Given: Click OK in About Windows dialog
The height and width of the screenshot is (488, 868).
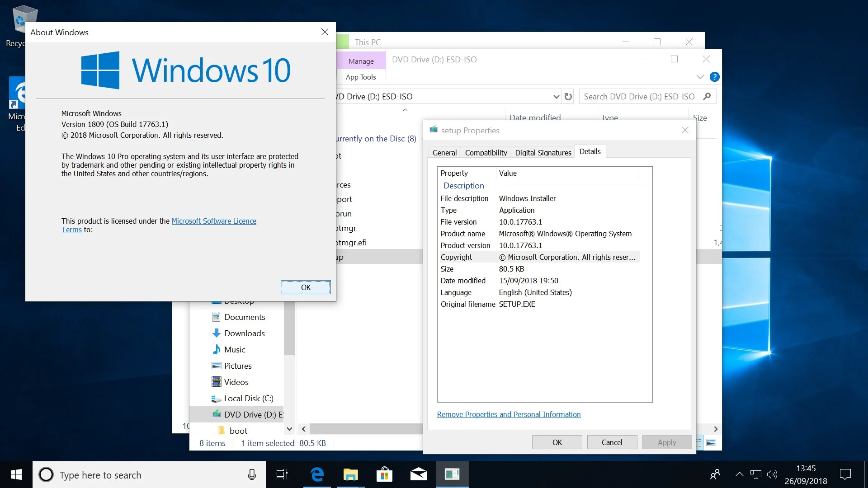Looking at the screenshot, I should [306, 287].
